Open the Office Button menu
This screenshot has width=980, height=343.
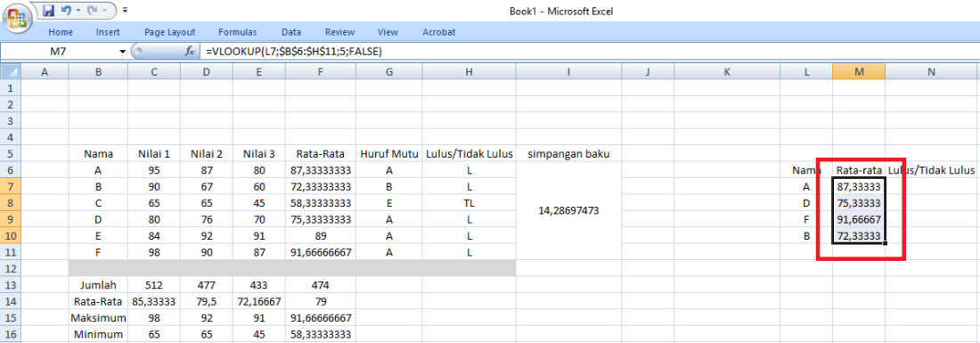click(x=17, y=17)
